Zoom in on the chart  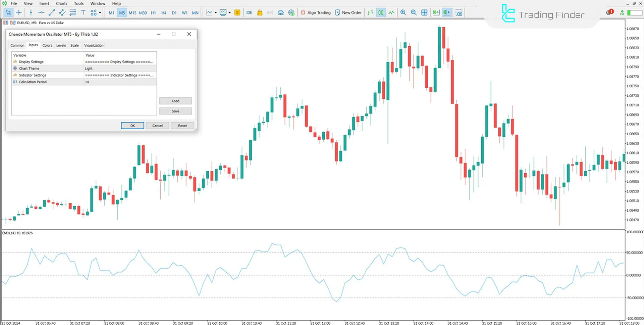click(403, 13)
